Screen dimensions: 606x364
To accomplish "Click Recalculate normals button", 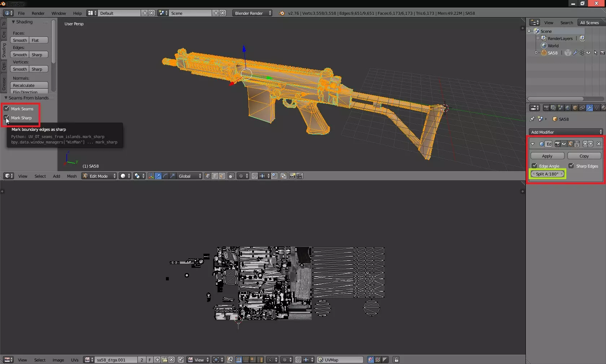I will [29, 85].
